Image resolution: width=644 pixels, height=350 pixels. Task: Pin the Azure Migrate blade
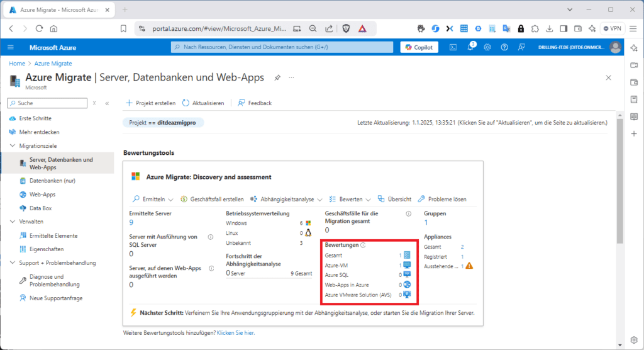[x=277, y=77]
